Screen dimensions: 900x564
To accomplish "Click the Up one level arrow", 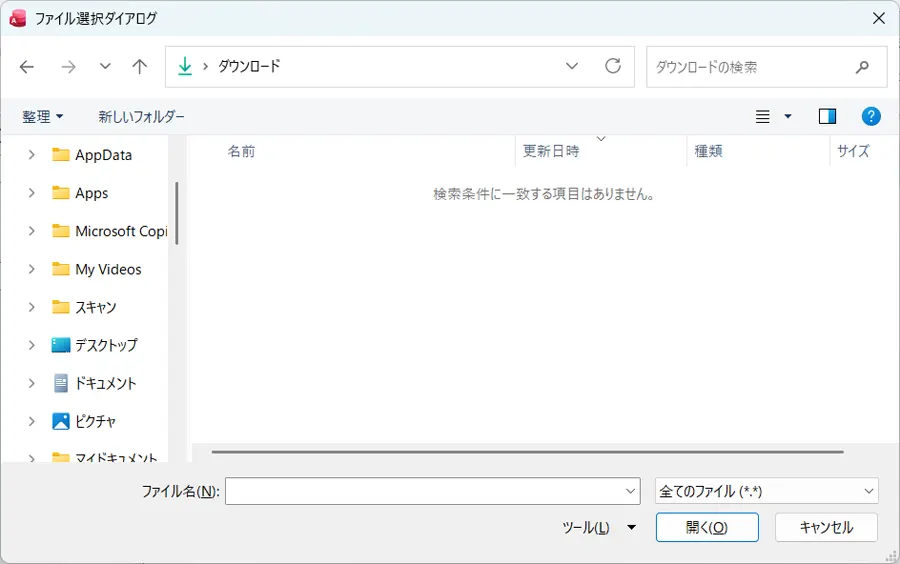I will tap(140, 67).
